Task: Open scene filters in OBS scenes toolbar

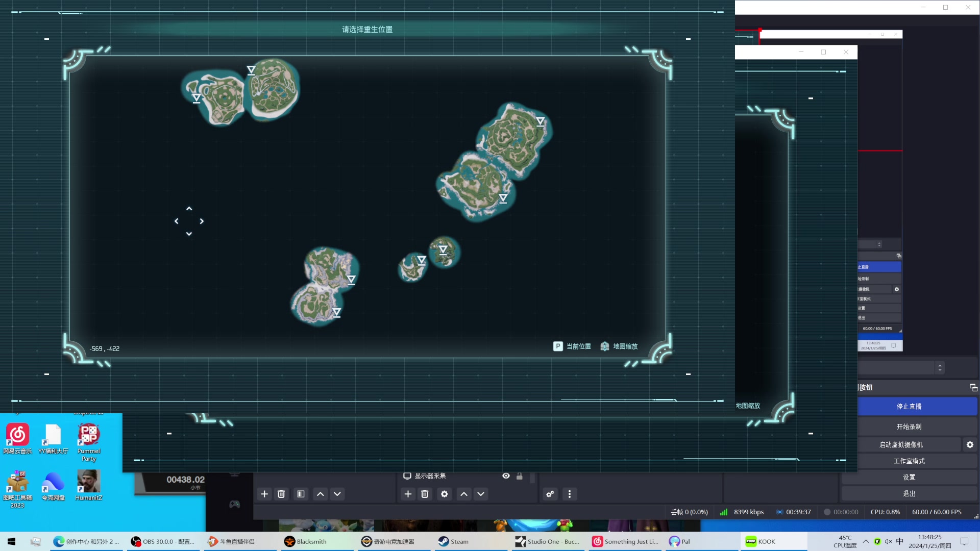Action: [x=301, y=494]
